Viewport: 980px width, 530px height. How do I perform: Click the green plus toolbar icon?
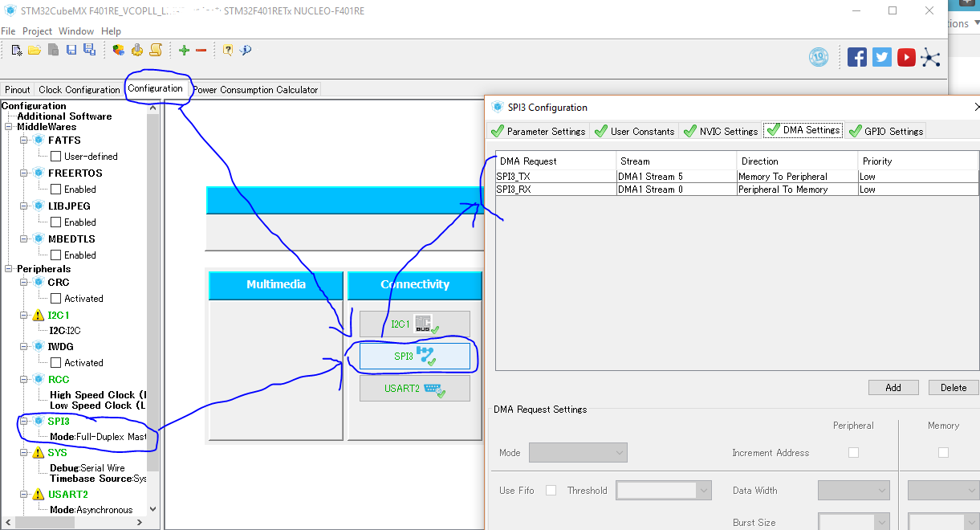(x=184, y=50)
